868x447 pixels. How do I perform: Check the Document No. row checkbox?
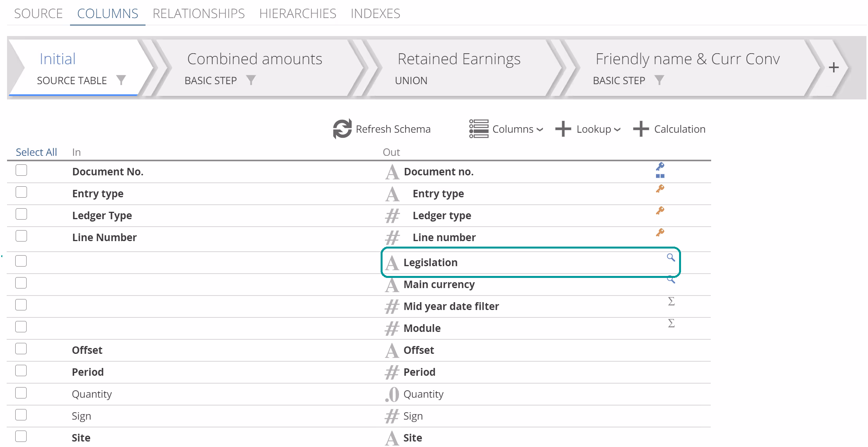[x=21, y=171]
